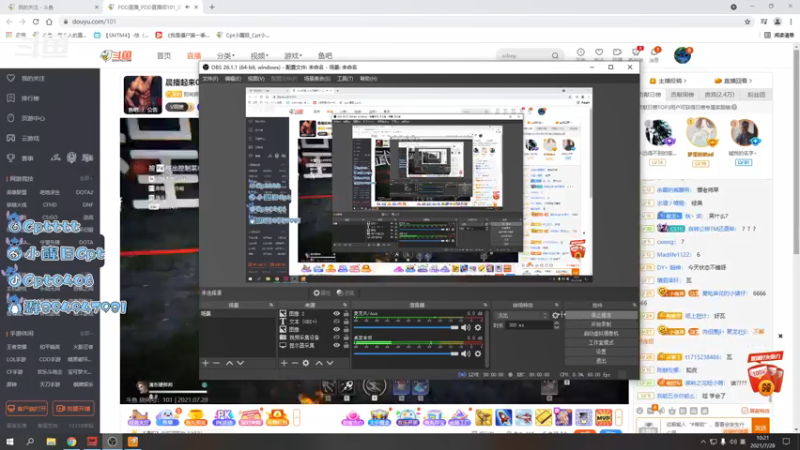This screenshot has height=450, width=800.
Task: Open the 工具(T) menu in OBS
Action: tap(345, 79)
